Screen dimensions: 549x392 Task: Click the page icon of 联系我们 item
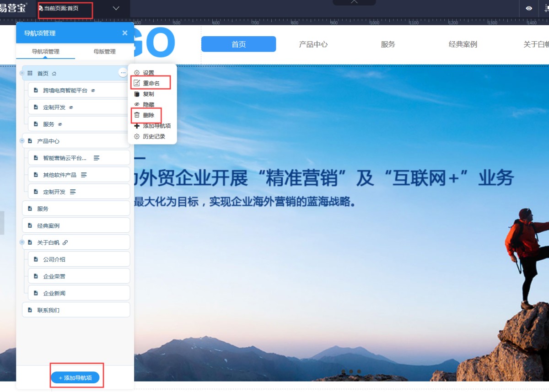point(30,310)
